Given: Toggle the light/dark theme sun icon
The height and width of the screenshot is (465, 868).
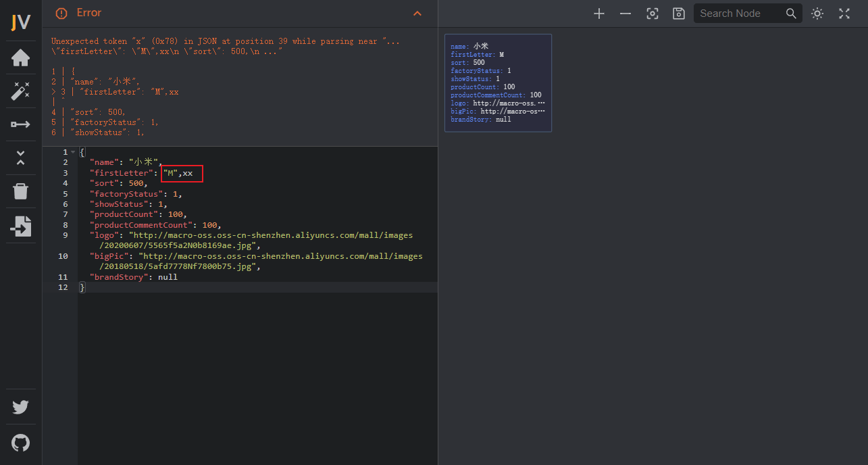Looking at the screenshot, I should point(818,14).
